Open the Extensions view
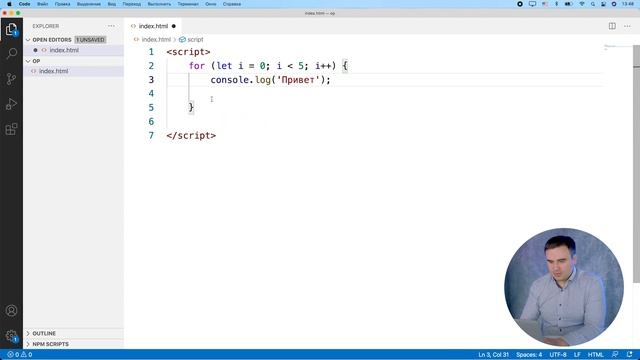 [x=11, y=129]
